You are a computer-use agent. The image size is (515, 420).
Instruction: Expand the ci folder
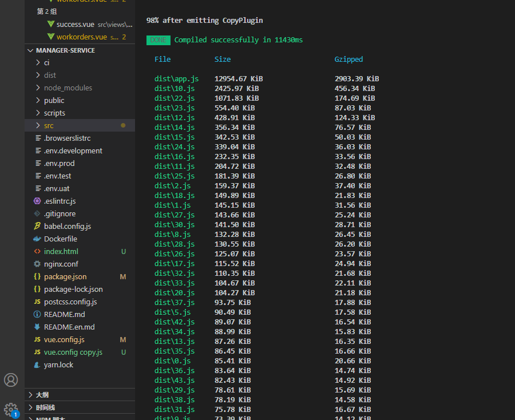(x=38, y=62)
